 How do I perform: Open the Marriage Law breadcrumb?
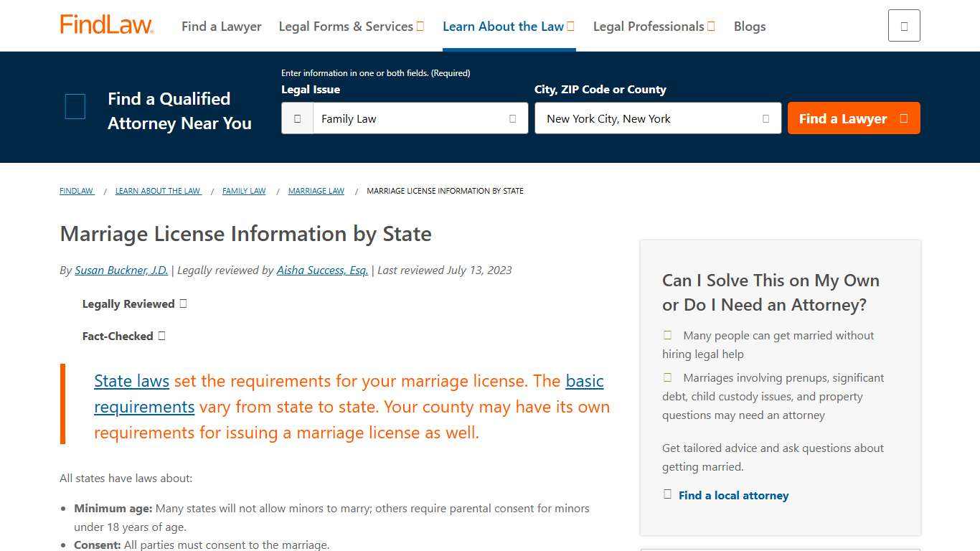(x=316, y=191)
